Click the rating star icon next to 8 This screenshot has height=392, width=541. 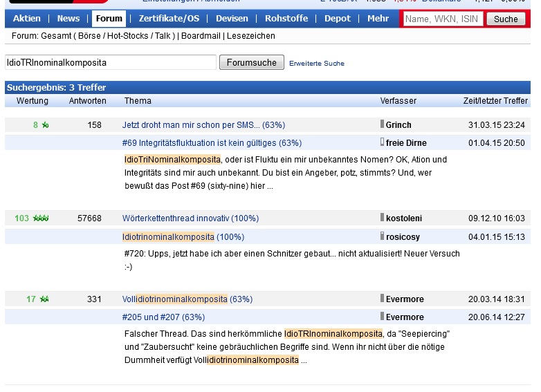point(45,125)
